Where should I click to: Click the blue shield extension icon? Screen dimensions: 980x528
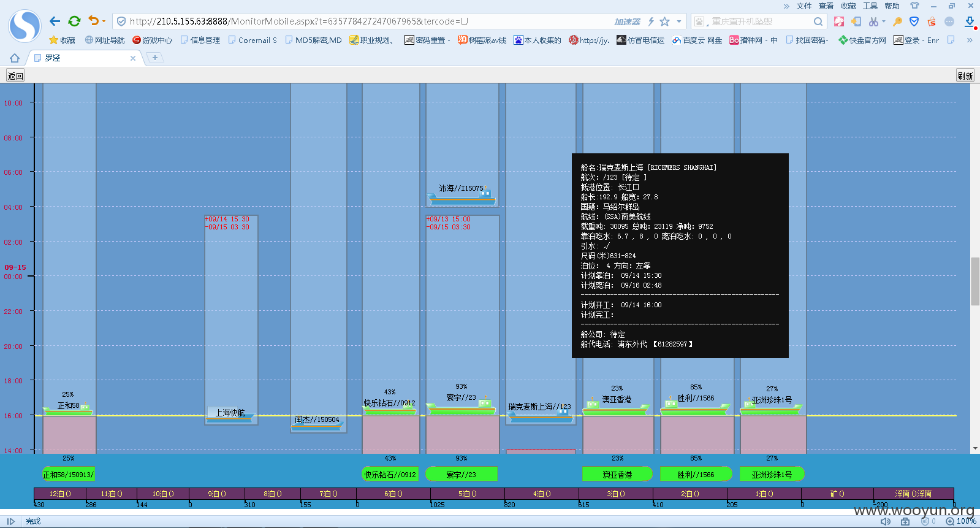tap(914, 21)
